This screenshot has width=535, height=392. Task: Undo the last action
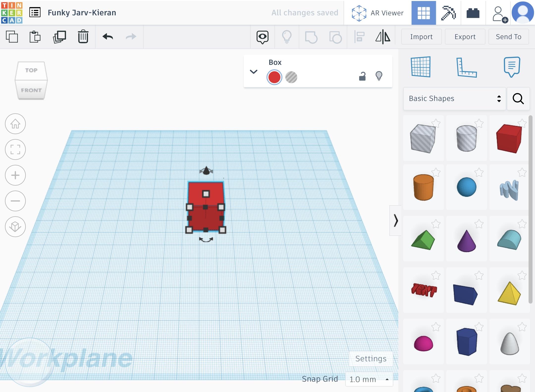coord(108,37)
